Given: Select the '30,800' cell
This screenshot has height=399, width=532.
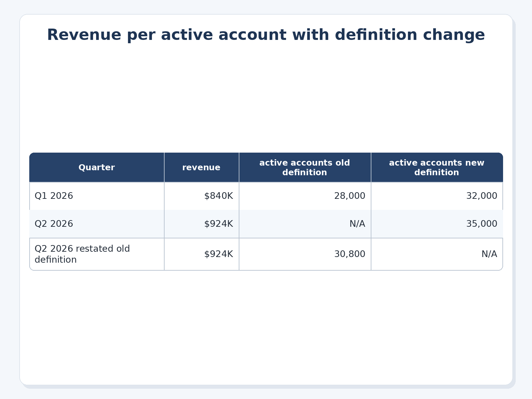Looking at the screenshot, I should tap(305, 254).
